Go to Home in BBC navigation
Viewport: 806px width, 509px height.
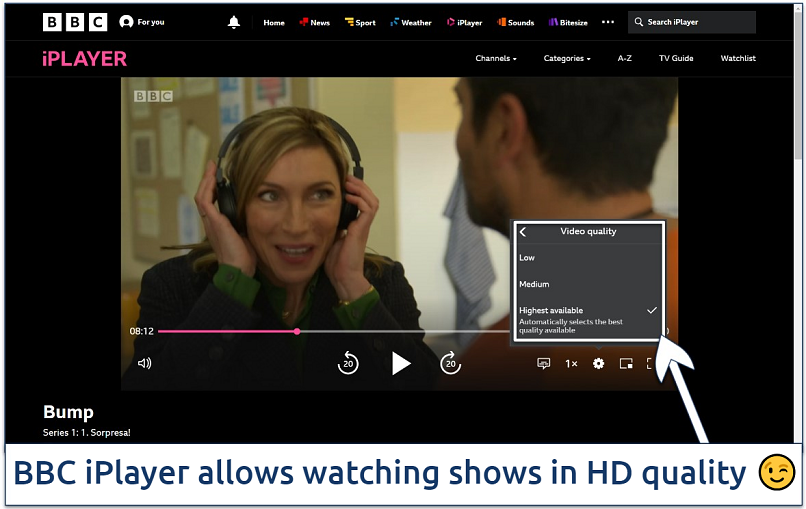274,23
